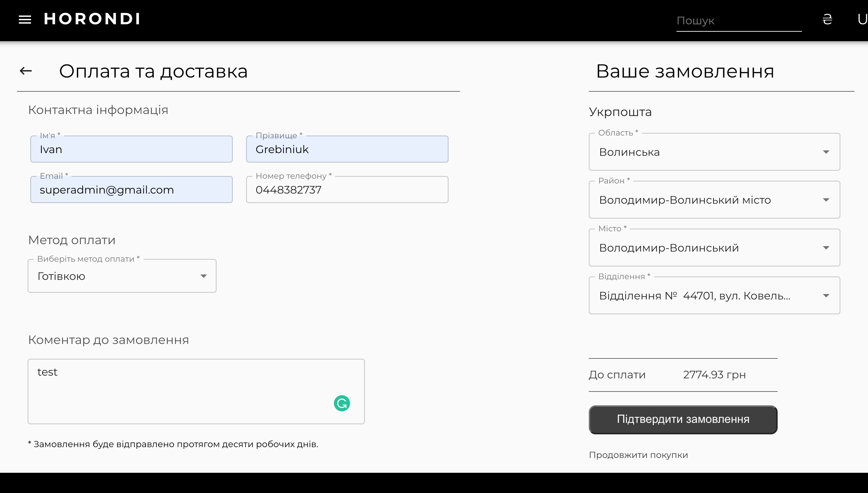Open the hamburger menu icon
This screenshot has height=493, width=868.
[x=25, y=19]
